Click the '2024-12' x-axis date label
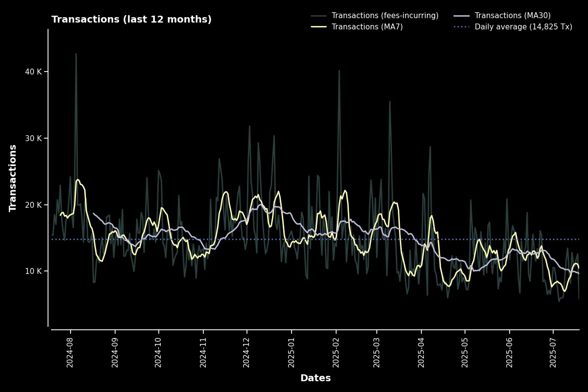The height and width of the screenshot is (392, 588). point(246,352)
